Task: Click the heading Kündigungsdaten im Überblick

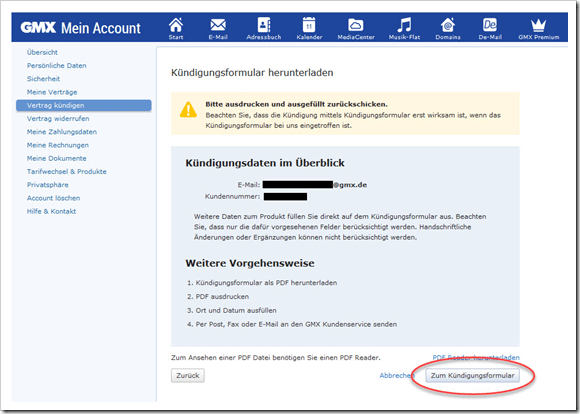Action: 265,163
